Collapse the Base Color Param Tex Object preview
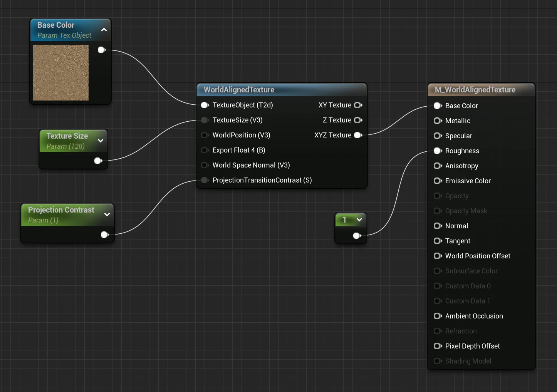 coord(104,30)
